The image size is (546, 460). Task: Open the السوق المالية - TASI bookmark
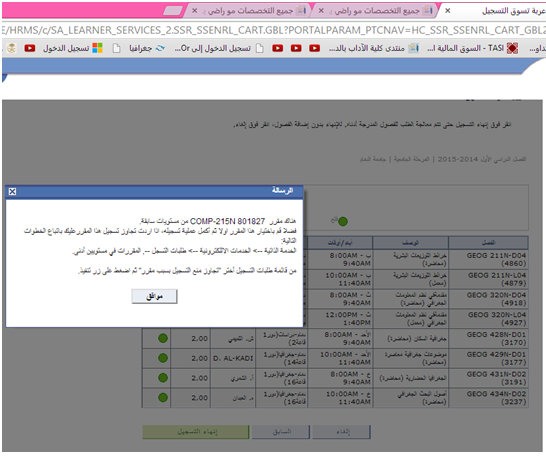pos(473,48)
